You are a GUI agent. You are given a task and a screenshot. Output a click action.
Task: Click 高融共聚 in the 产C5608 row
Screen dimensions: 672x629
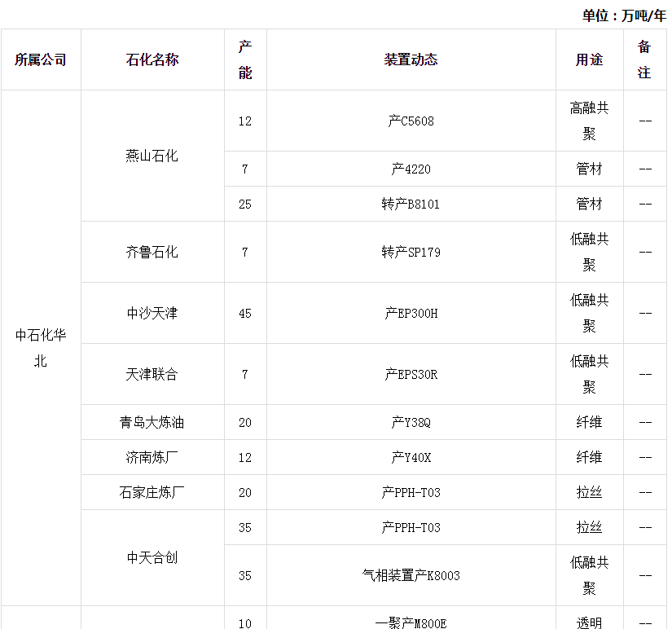[x=589, y=121]
